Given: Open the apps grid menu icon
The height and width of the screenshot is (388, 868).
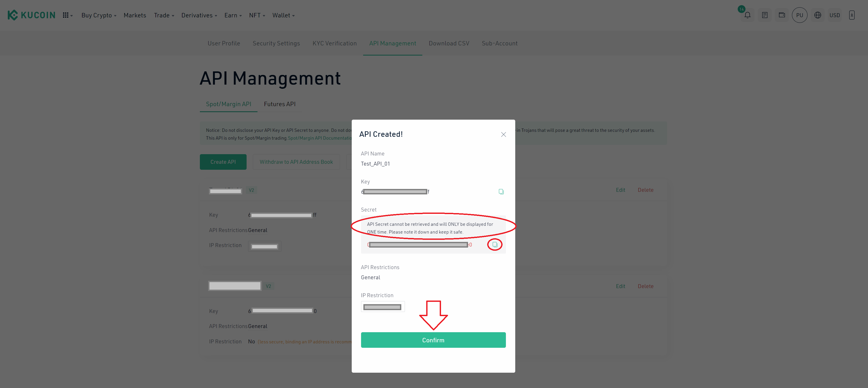Looking at the screenshot, I should (x=67, y=15).
